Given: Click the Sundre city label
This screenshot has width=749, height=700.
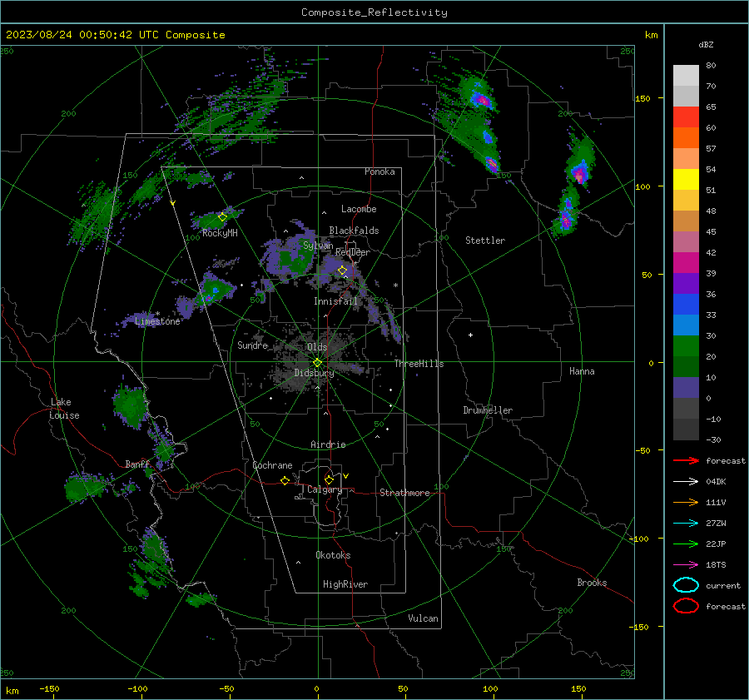Looking at the screenshot, I should coord(253,345).
